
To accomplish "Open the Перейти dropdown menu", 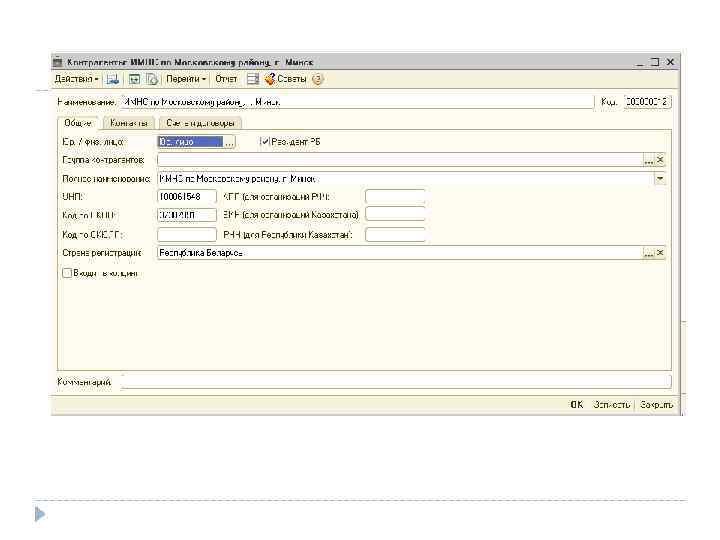I will coord(186,79).
